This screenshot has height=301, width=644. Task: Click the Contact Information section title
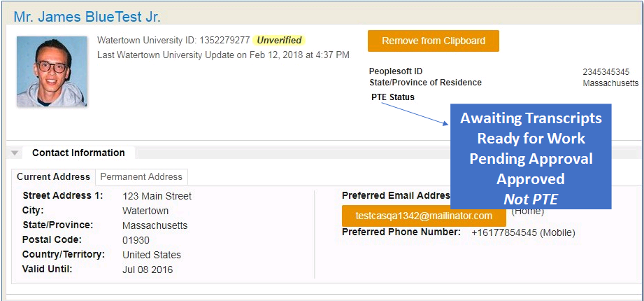78,153
